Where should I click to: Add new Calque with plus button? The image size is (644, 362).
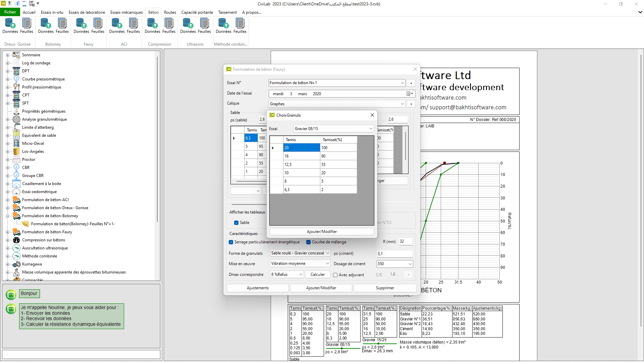(x=411, y=104)
